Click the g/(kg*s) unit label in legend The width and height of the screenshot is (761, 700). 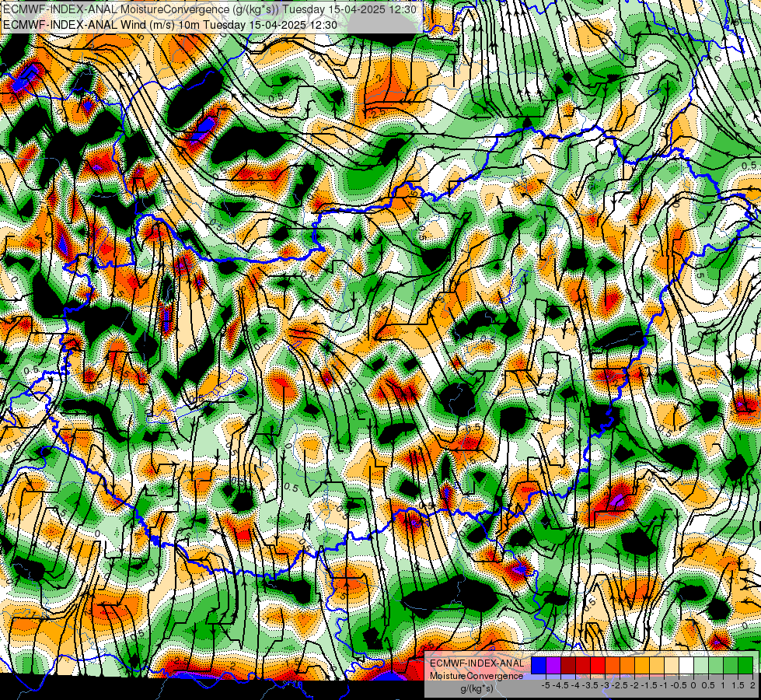(476, 688)
